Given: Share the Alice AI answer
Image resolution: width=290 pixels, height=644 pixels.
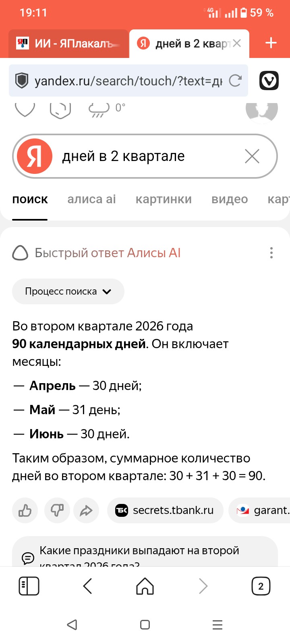Looking at the screenshot, I should click(x=86, y=510).
